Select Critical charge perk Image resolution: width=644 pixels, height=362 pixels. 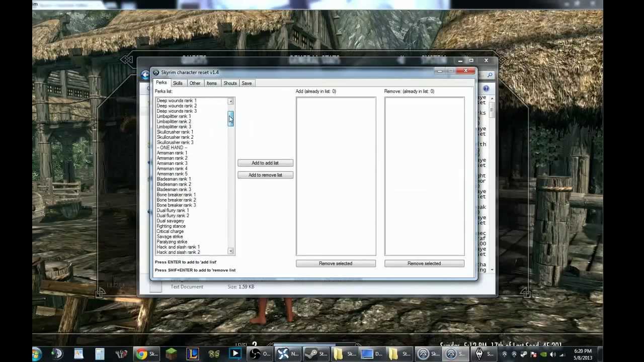point(170,232)
